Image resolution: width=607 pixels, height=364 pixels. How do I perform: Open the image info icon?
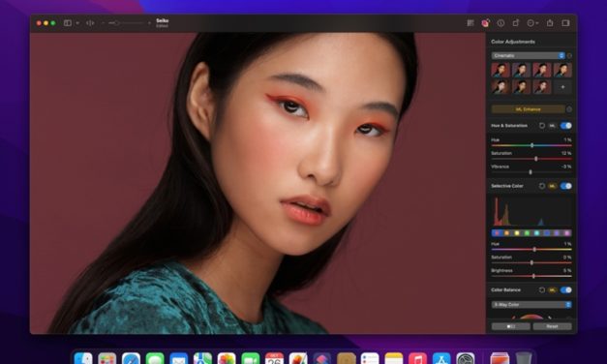point(501,23)
